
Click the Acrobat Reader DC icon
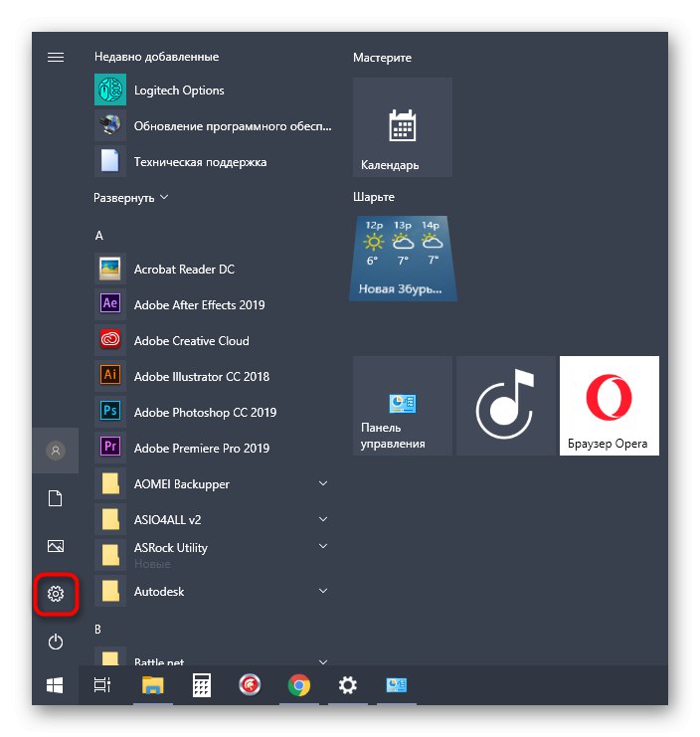[x=110, y=269]
